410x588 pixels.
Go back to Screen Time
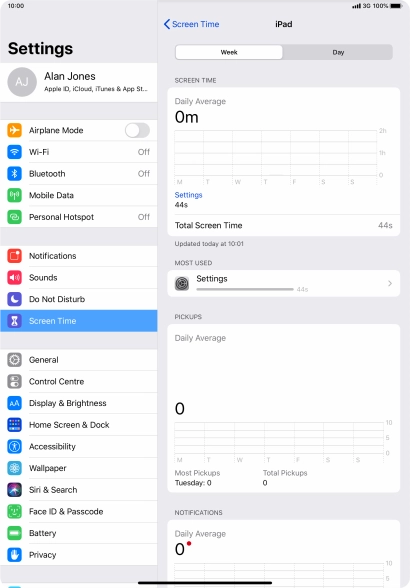[x=191, y=24]
